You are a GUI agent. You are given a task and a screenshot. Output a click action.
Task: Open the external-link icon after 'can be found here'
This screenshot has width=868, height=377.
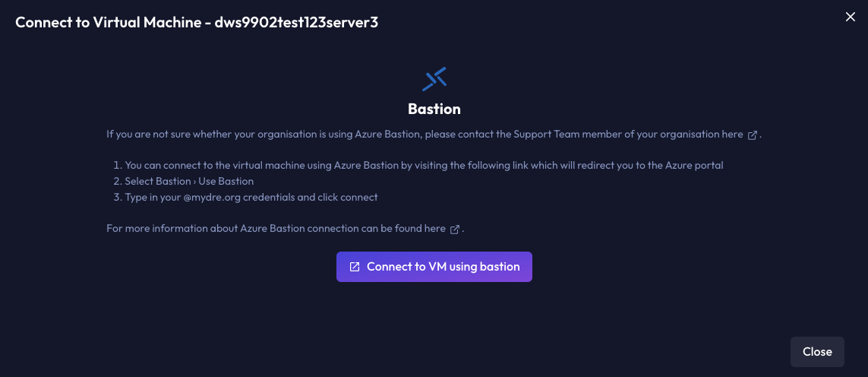tap(454, 230)
